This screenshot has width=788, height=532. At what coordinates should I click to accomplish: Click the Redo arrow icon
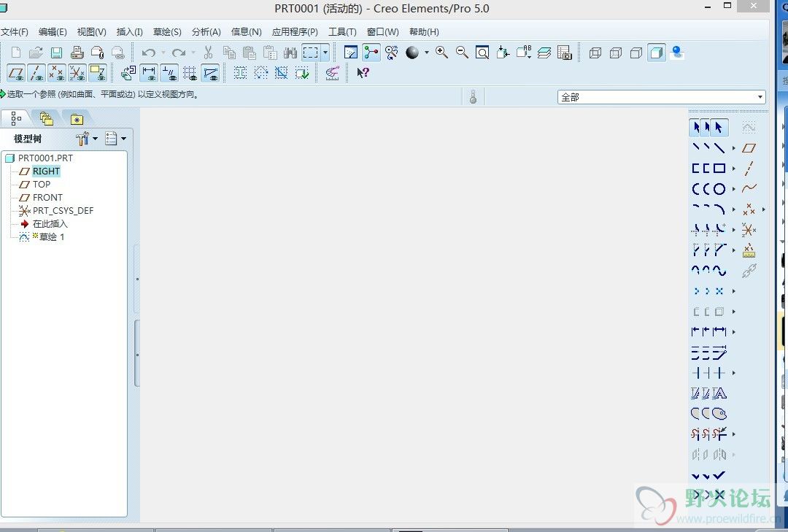coord(179,53)
